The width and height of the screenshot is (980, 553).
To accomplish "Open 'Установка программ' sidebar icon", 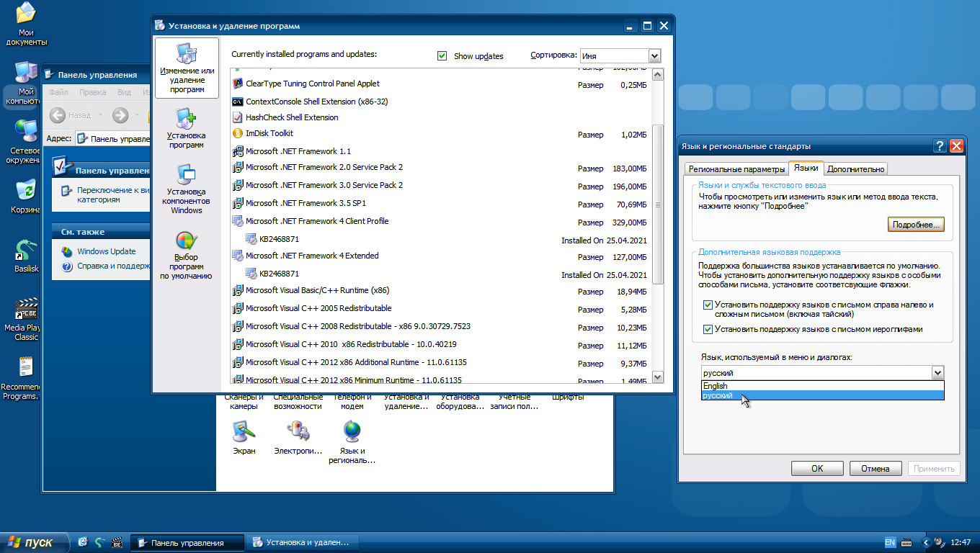I will [x=187, y=128].
